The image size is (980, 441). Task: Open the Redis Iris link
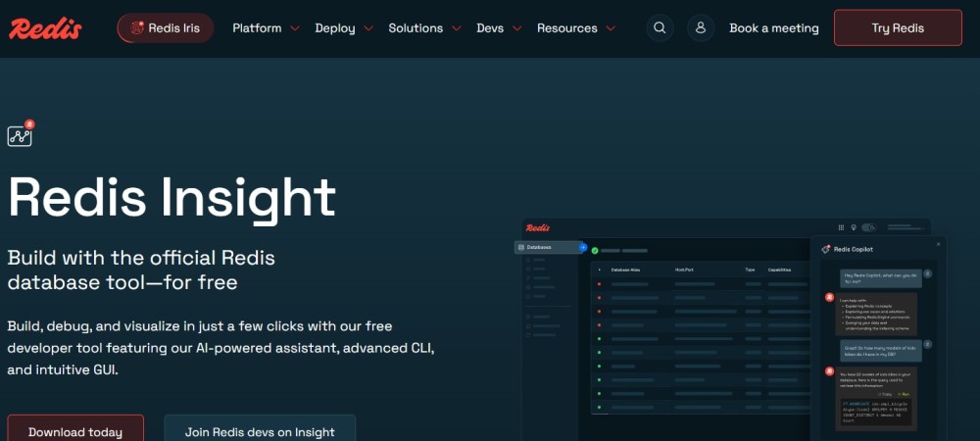coord(166,28)
